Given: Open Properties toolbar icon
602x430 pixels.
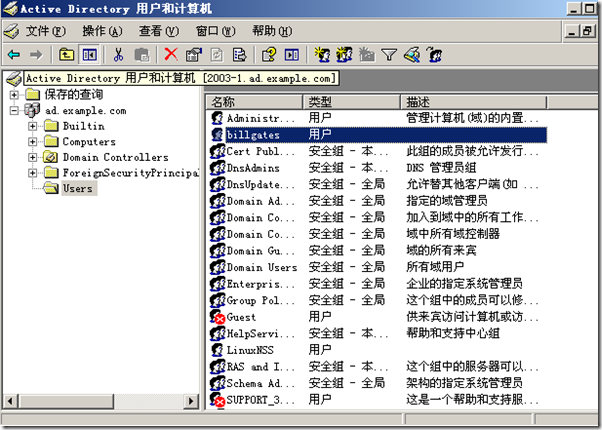Looking at the screenshot, I should click(x=194, y=55).
